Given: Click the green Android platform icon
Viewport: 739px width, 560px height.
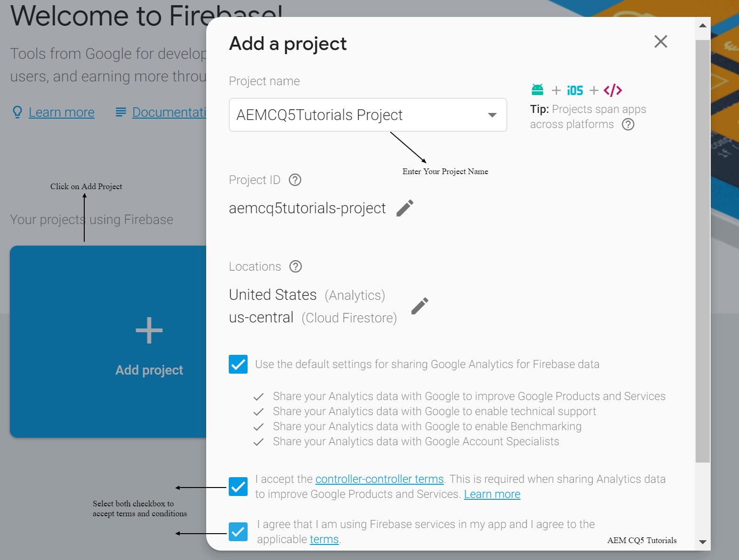Looking at the screenshot, I should pyautogui.click(x=538, y=89).
